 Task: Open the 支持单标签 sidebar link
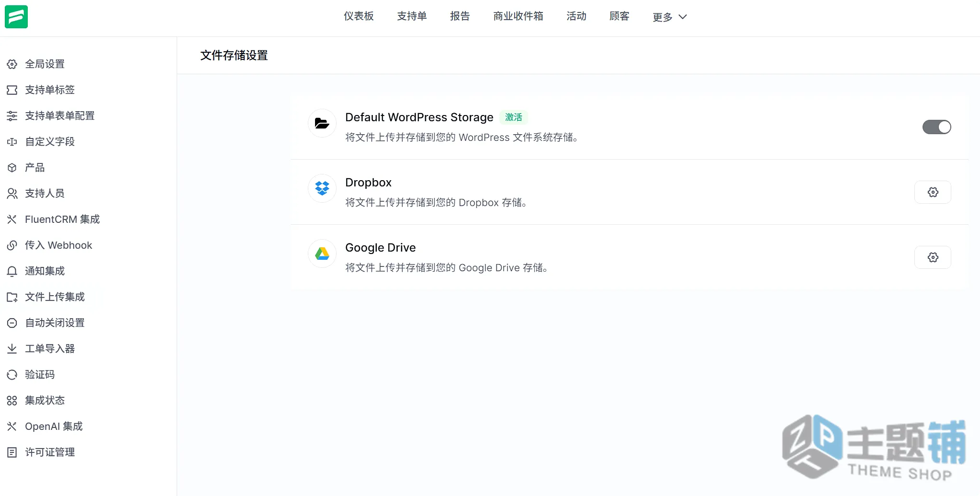[50, 90]
